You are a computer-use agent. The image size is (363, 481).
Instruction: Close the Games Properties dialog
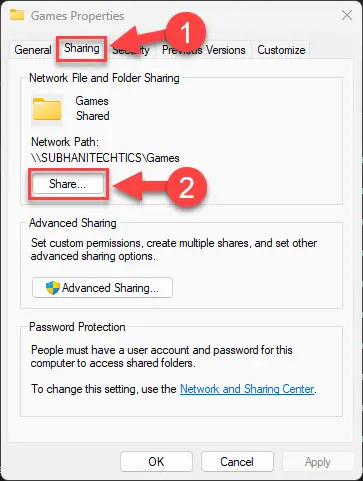(347, 15)
